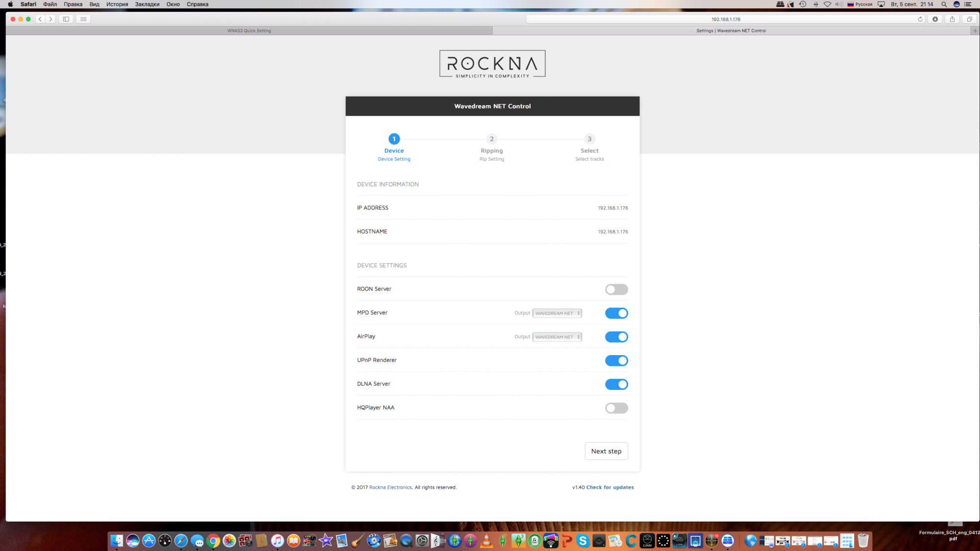This screenshot has width=980, height=551.
Task: Open the Вид menu
Action: coord(95,4)
